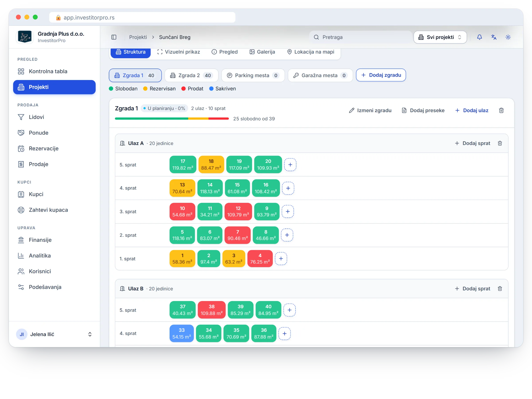
Task: Click Izmeni zgradu button
Action: click(370, 110)
